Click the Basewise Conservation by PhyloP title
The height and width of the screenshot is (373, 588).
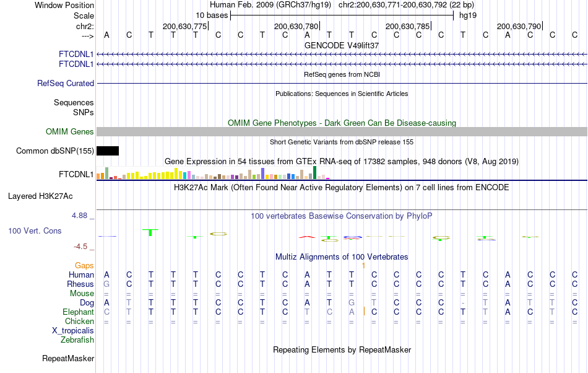(342, 216)
